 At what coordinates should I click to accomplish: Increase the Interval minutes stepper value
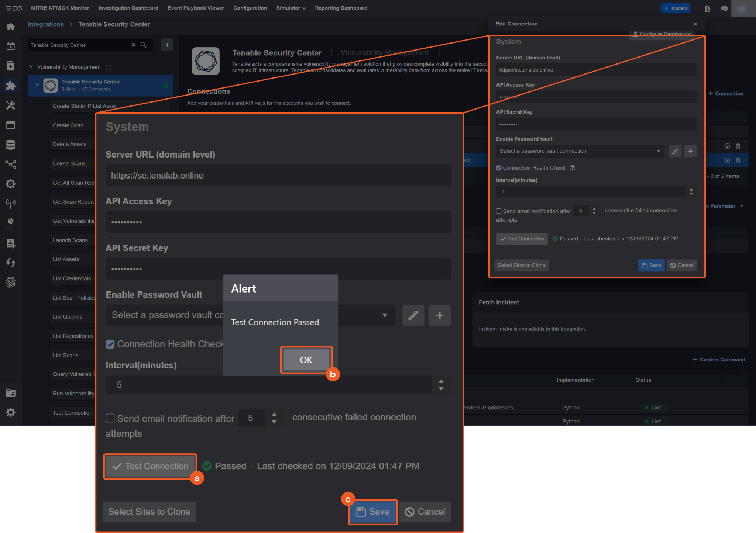441,381
